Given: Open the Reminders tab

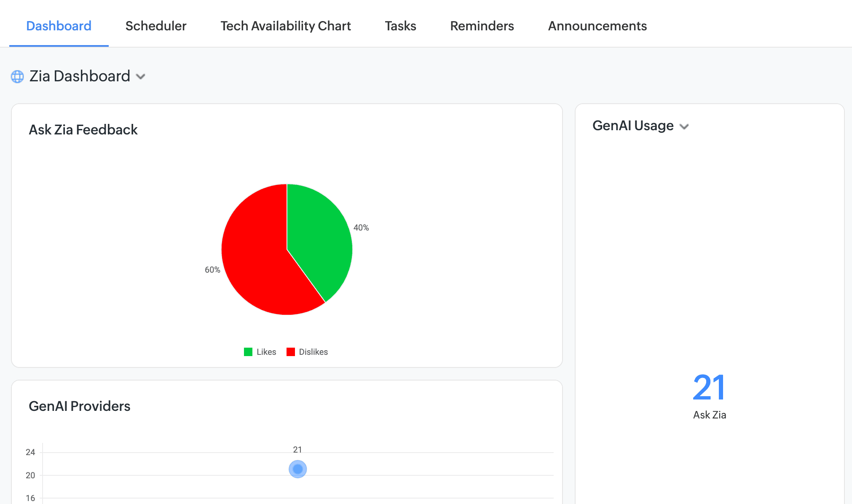Looking at the screenshot, I should tap(482, 26).
